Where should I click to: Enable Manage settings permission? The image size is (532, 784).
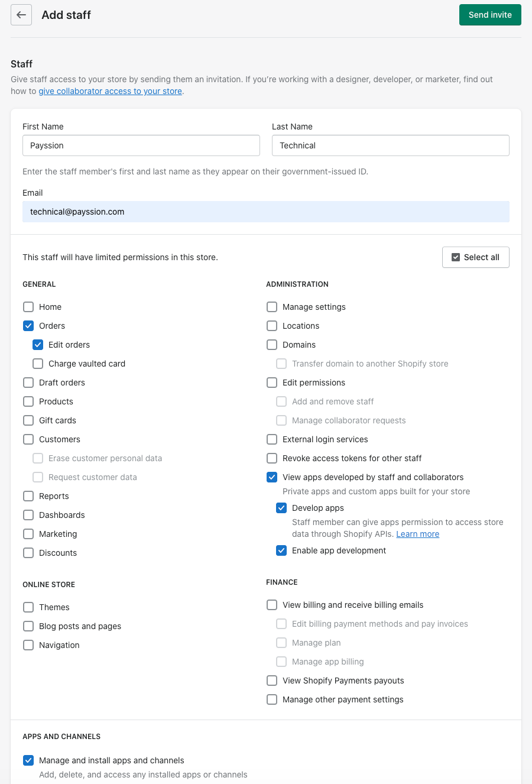[271, 306]
